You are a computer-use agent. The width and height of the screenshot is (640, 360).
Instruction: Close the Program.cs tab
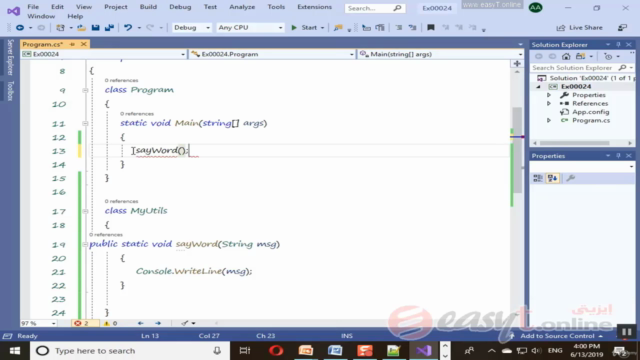(84, 44)
